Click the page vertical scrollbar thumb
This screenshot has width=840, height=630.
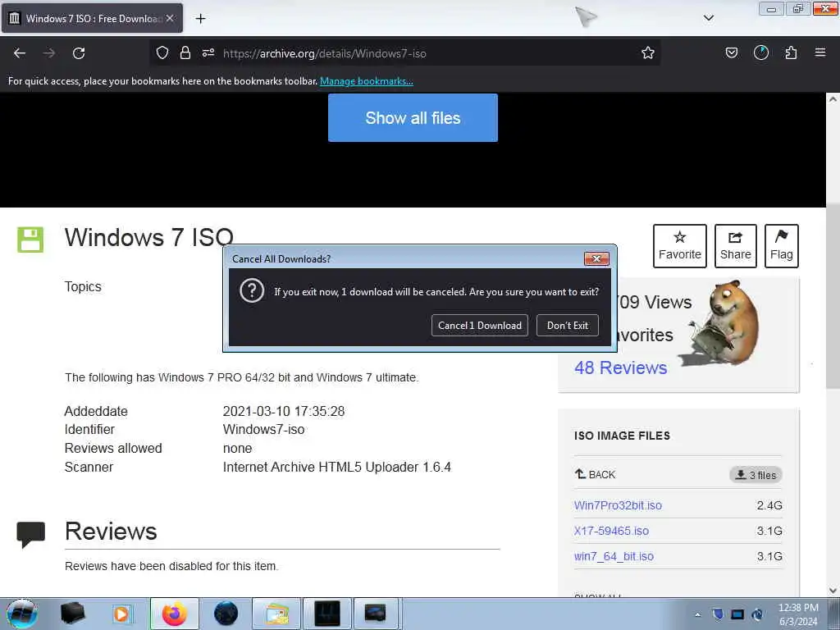[x=833, y=295]
